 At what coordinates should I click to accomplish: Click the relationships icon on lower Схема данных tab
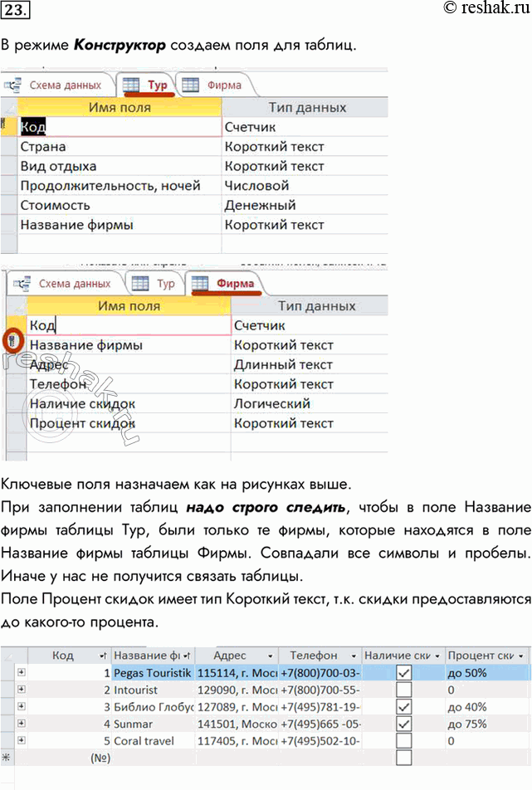[22, 284]
